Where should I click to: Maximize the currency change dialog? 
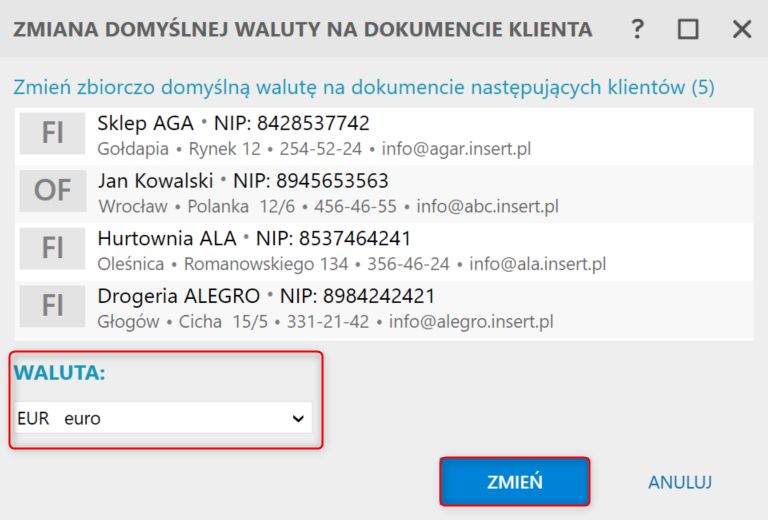click(688, 29)
